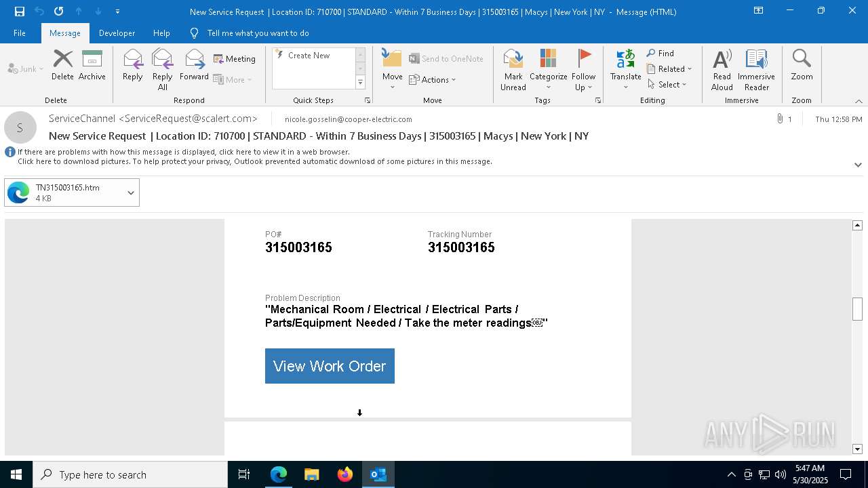Open Customize Quick Access Toolbar dropdown
868x488 pixels.
click(117, 12)
